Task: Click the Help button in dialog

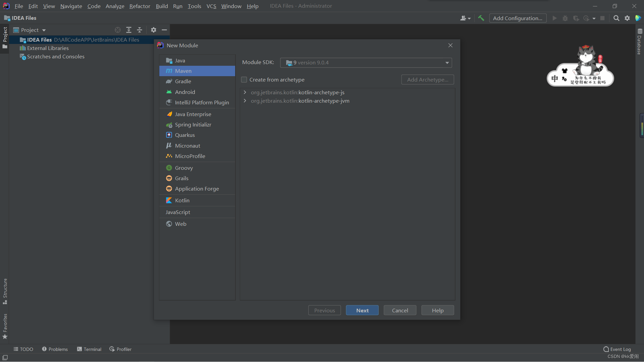Action: pyautogui.click(x=438, y=310)
